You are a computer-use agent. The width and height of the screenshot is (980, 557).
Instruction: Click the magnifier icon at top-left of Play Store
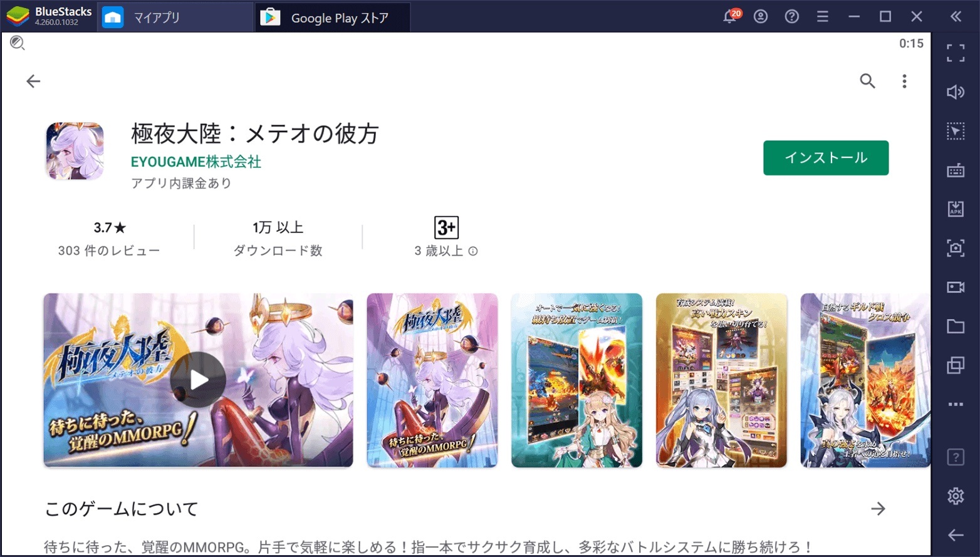(x=17, y=43)
